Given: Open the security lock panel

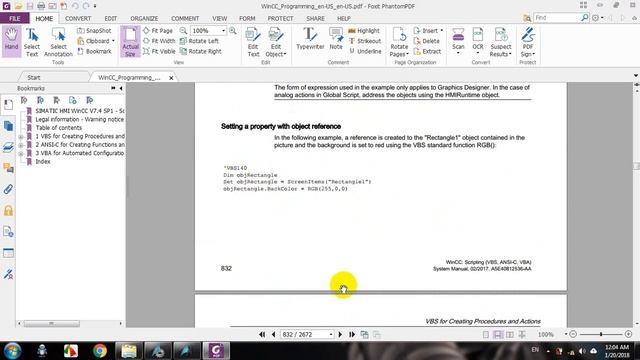Looking at the screenshot, I should point(8,211).
